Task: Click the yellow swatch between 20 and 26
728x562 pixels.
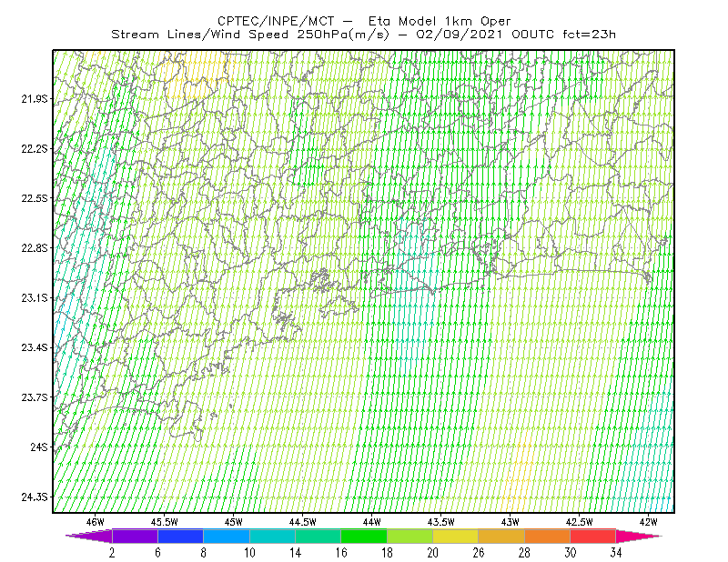Action: (456, 536)
